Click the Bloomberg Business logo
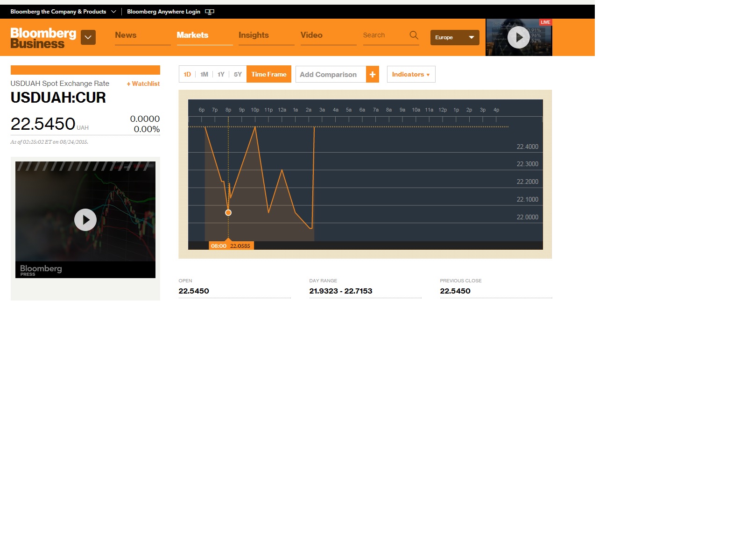 click(43, 38)
